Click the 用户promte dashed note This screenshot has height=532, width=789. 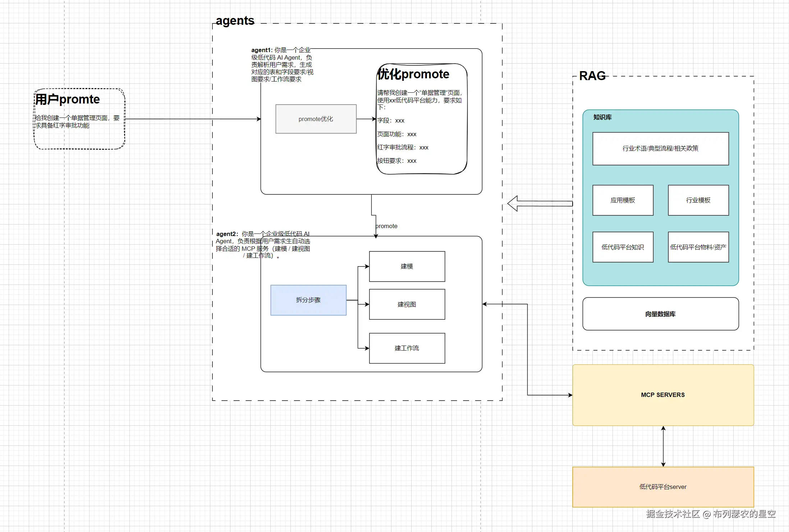pyautogui.click(x=79, y=119)
